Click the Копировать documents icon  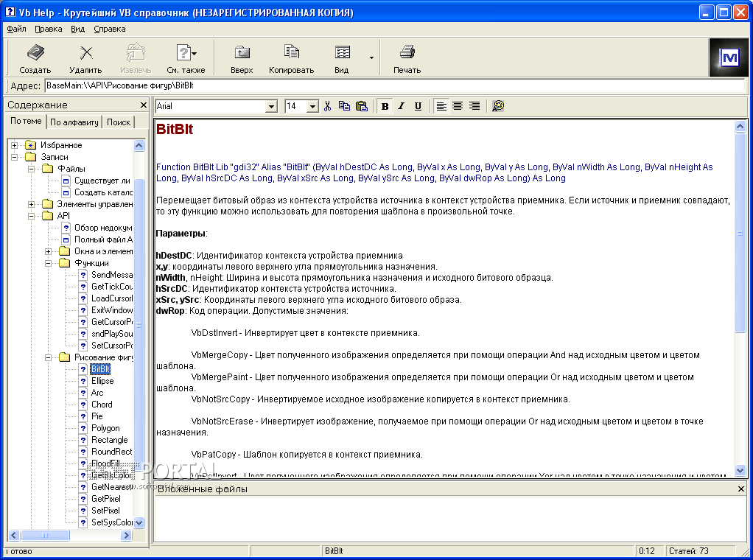(292, 52)
